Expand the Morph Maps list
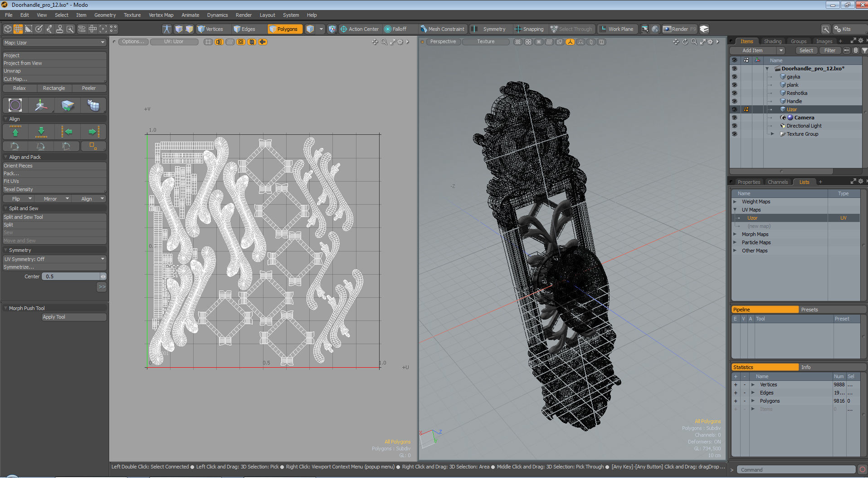868x478 pixels. (735, 234)
